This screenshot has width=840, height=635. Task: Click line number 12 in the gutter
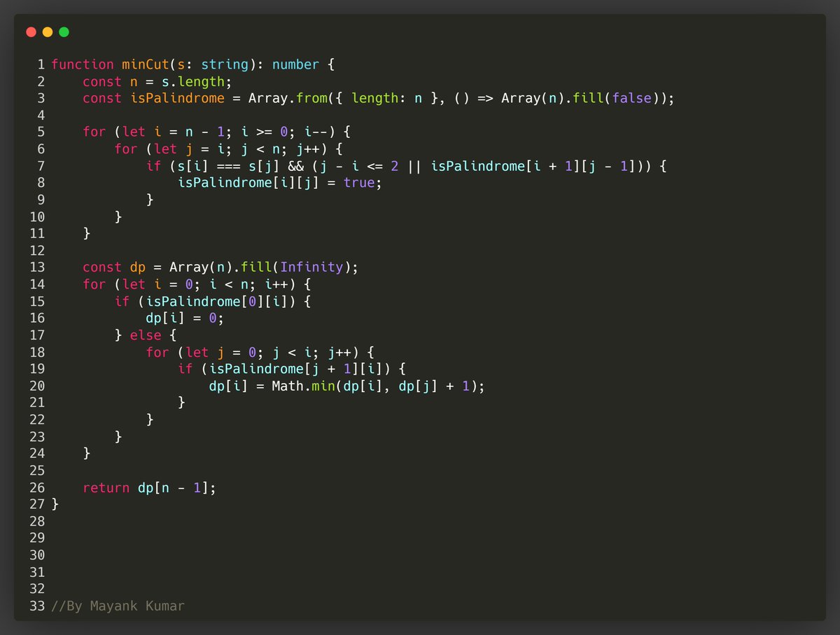37,251
